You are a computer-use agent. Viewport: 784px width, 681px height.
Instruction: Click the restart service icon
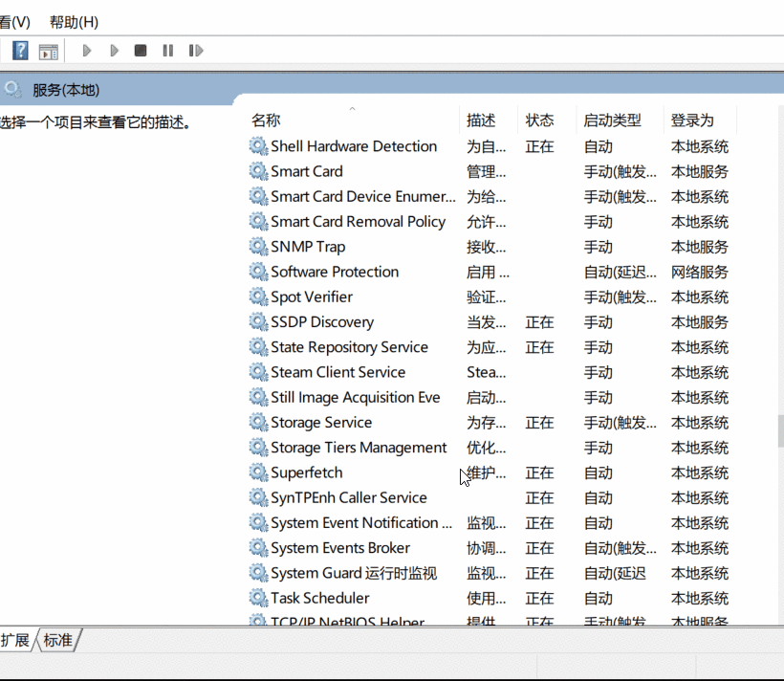click(x=195, y=50)
